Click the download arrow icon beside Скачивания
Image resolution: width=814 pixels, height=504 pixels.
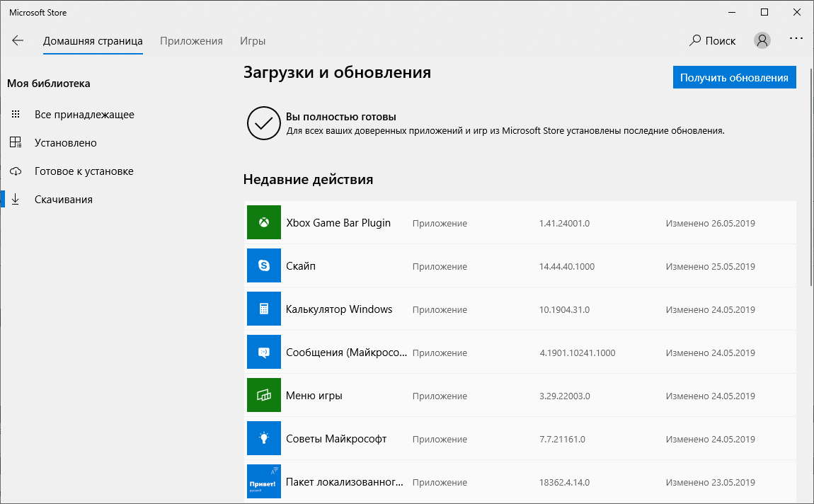pos(16,200)
